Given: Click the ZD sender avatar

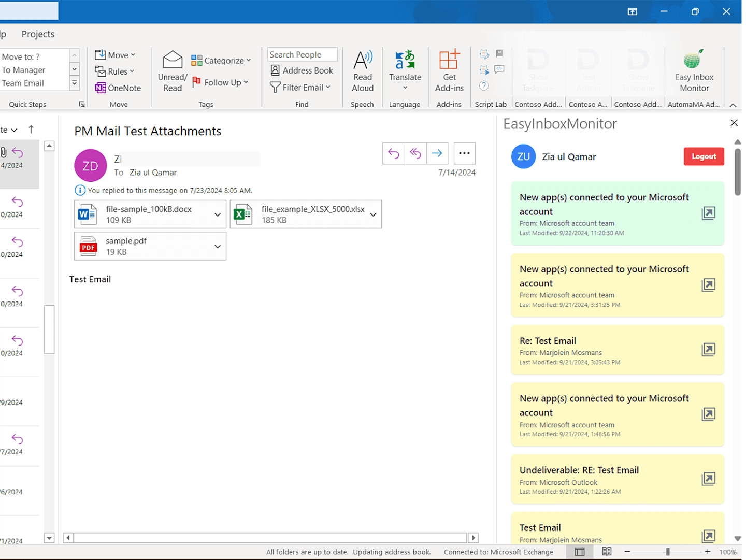Looking at the screenshot, I should coord(90,166).
